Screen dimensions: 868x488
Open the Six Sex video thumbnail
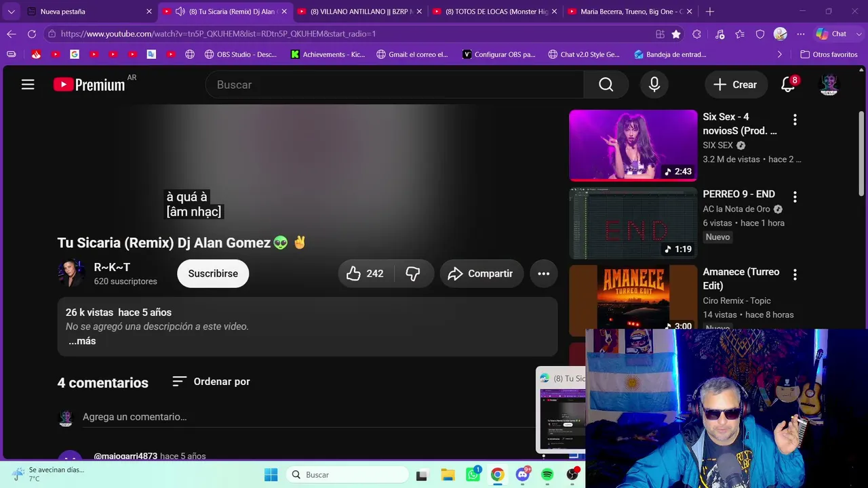pyautogui.click(x=633, y=146)
